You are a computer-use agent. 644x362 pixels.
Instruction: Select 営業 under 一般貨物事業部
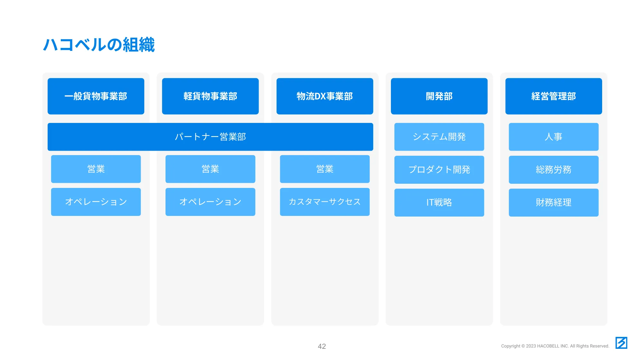(x=96, y=169)
